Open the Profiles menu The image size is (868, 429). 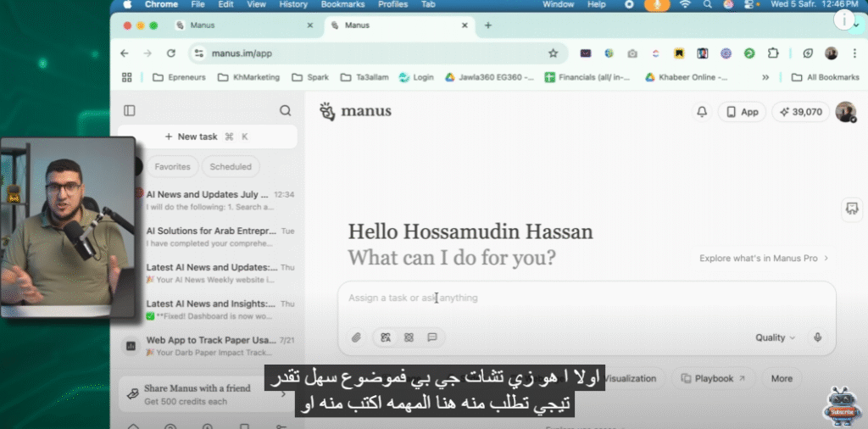click(x=393, y=4)
